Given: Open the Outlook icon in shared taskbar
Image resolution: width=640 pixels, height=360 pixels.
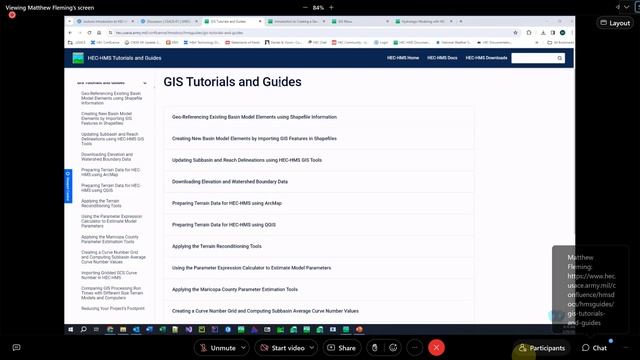Looking at the screenshot, I should (136, 329).
